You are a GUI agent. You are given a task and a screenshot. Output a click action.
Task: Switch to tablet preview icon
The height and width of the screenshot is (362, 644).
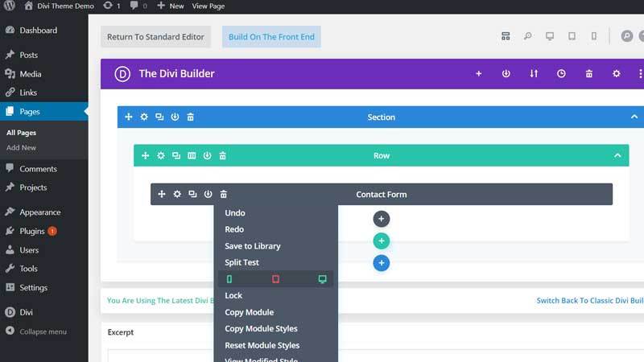[572, 36]
